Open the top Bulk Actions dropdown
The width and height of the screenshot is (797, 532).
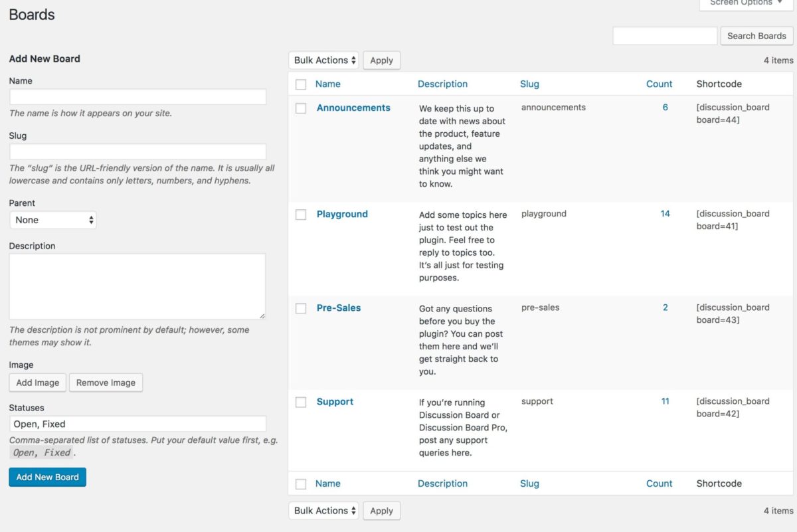(323, 60)
